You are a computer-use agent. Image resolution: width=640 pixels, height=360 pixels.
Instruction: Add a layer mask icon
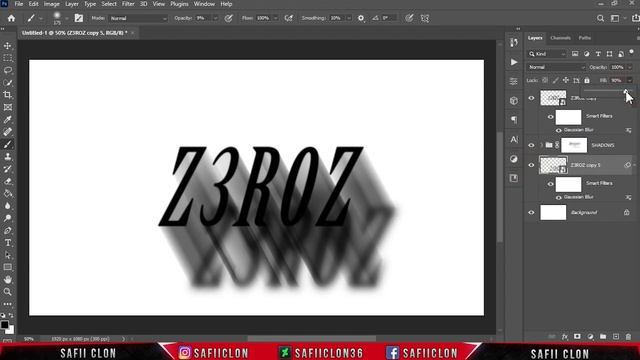tap(577, 337)
